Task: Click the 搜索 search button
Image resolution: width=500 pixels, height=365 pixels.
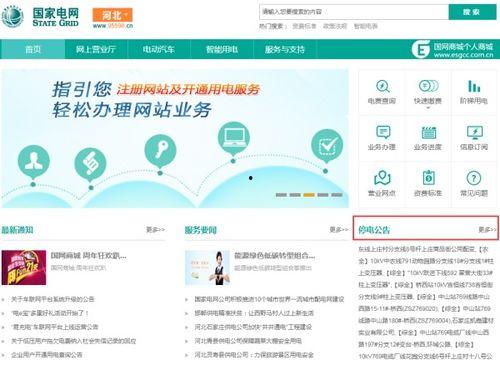Action: tap(472, 12)
